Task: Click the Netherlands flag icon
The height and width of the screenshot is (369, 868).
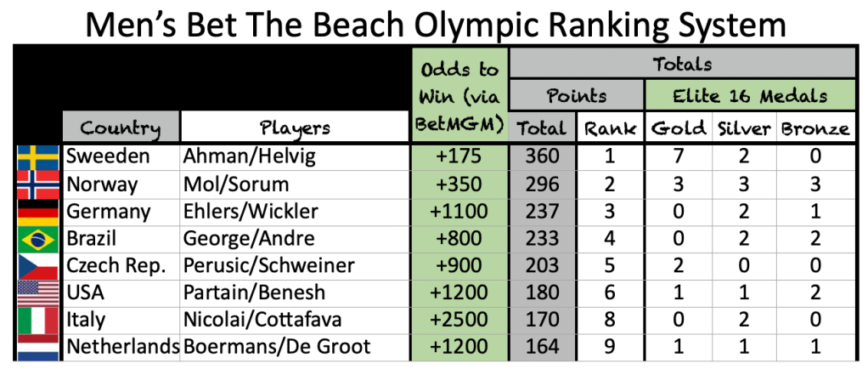Action: [x=38, y=346]
